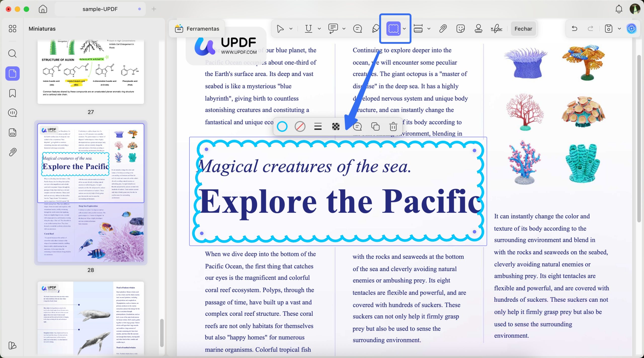Open the save options dropdown arrow
Image resolution: width=644 pixels, height=358 pixels.
[619, 29]
